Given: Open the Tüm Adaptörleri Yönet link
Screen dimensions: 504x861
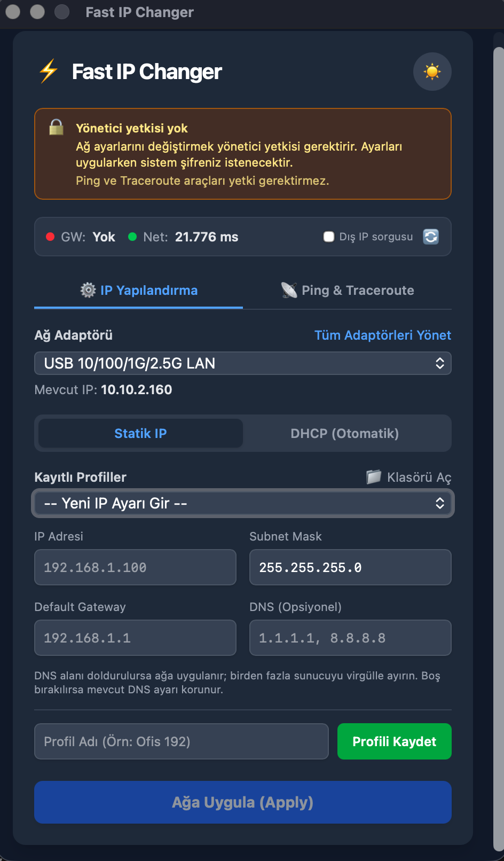Looking at the screenshot, I should 383,335.
